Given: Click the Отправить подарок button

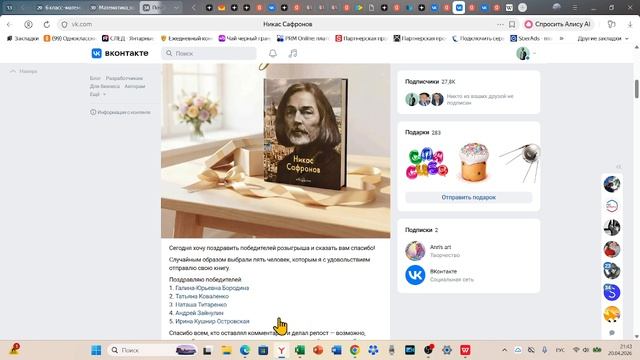Looking at the screenshot, I should point(469,197).
